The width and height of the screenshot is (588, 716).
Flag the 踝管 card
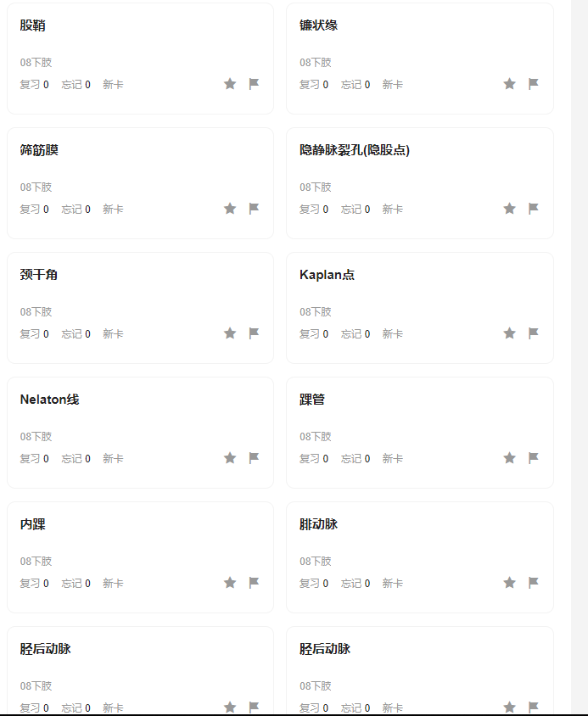534,458
